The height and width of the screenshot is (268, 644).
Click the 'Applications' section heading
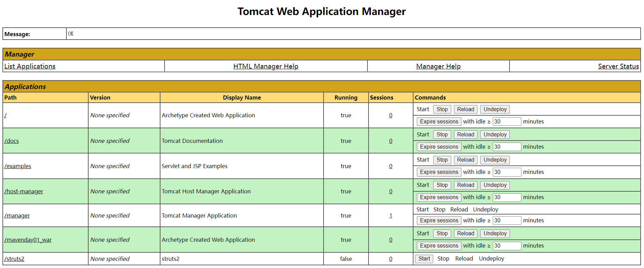pyautogui.click(x=25, y=87)
